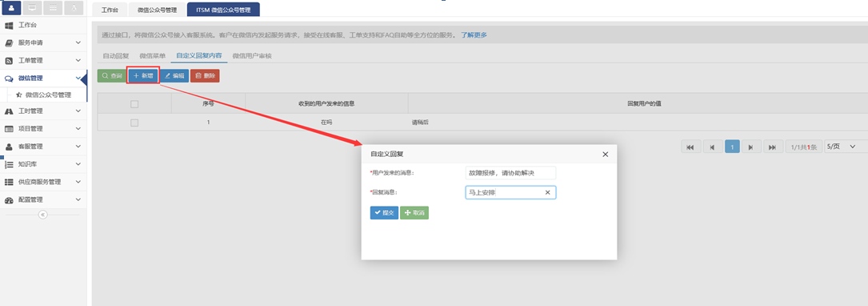Click the 用户发来的消息 input field
868x306 pixels.
(x=510, y=173)
